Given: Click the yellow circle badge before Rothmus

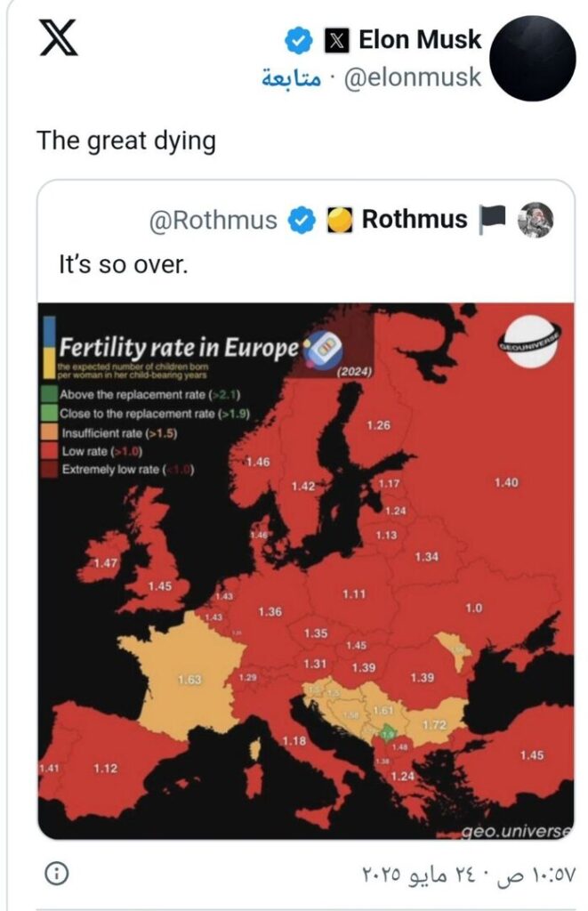Looking at the screenshot, I should tap(339, 221).
